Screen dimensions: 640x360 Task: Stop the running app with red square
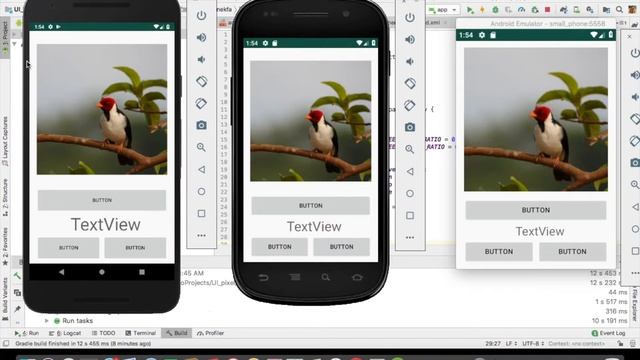(548, 10)
